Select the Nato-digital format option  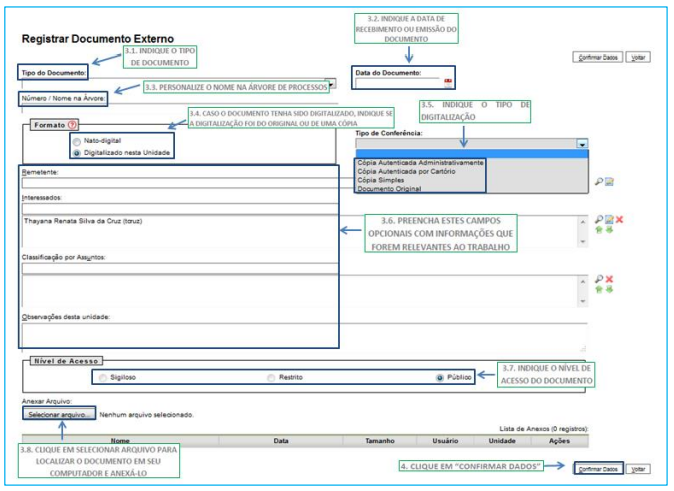pyautogui.click(x=77, y=141)
